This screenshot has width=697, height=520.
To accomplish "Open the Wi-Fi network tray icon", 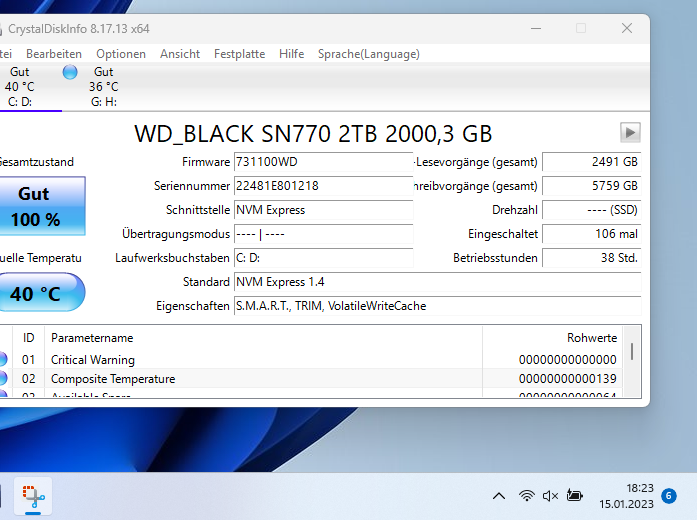I will [526, 496].
